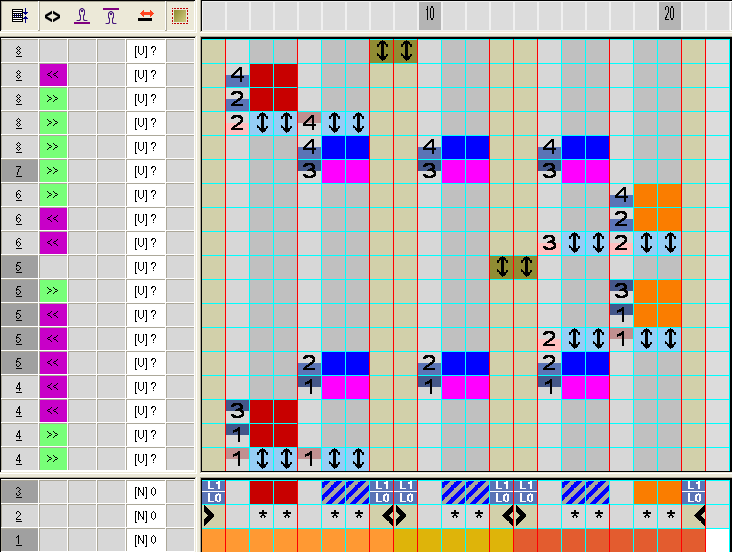Click the row number 1 label at bottom
The height and width of the screenshot is (552, 732).
19,540
